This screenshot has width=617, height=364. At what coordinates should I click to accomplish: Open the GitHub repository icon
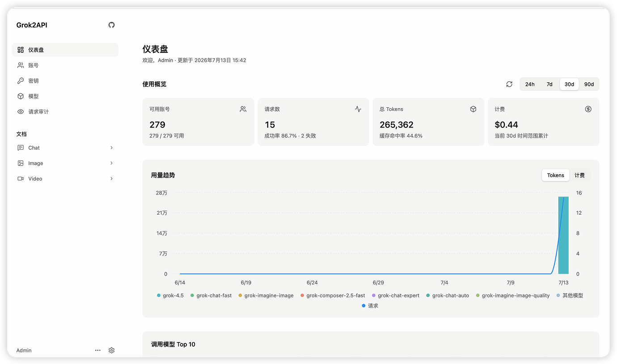tap(112, 25)
